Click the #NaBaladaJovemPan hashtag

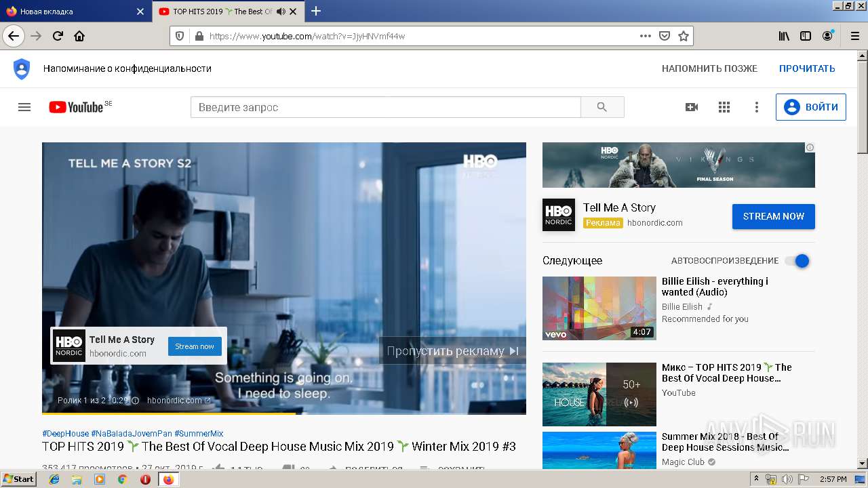132,434
